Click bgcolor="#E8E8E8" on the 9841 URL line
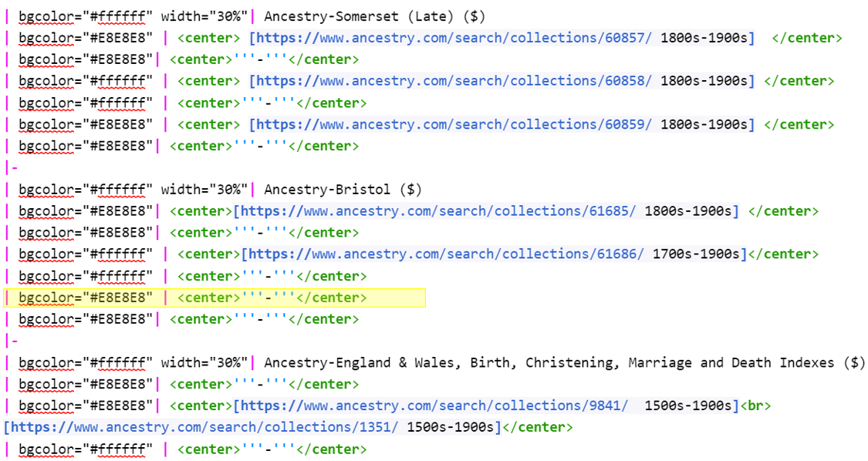Viewport: 868px width, 461px height. [x=86, y=406]
